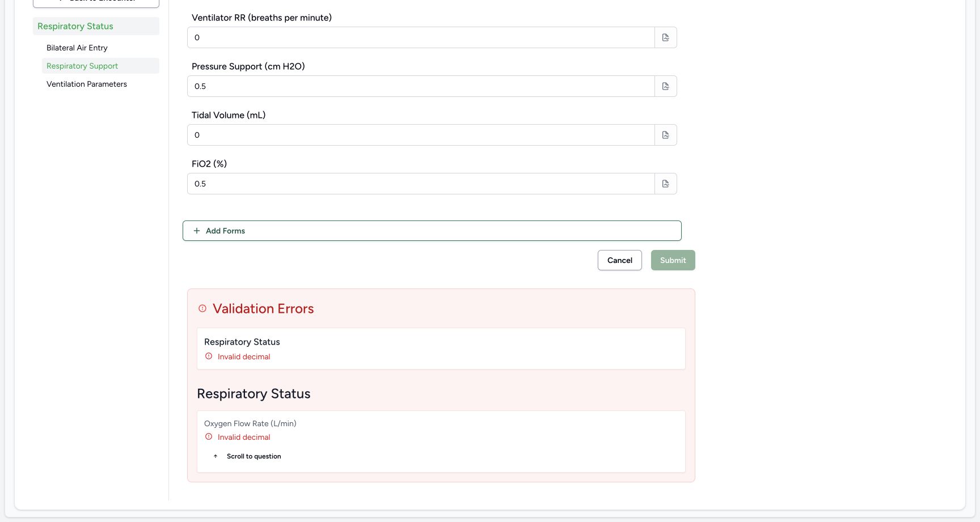Click Tidal Volume (mL) label
This screenshot has width=980, height=522.
229,115
